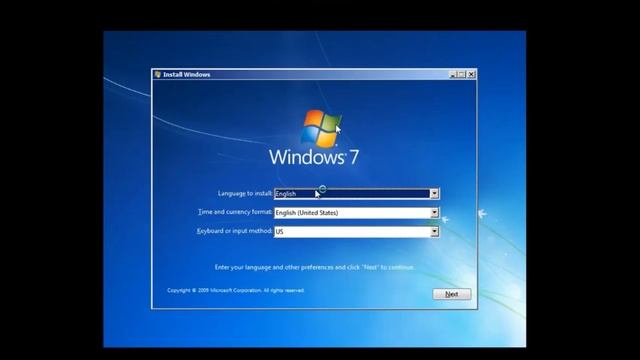Click the Install Windows title bar icon
640x360 pixels.
(x=158, y=74)
